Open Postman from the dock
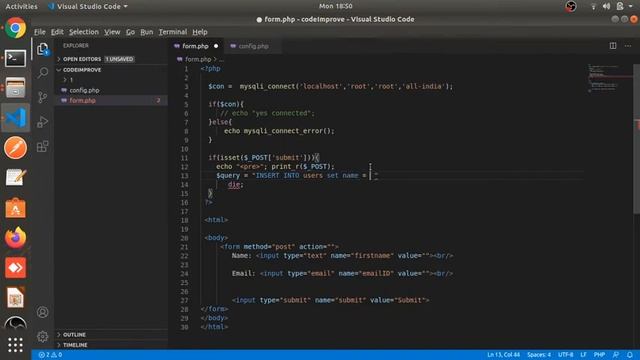This screenshot has height=360, width=640. [16, 147]
